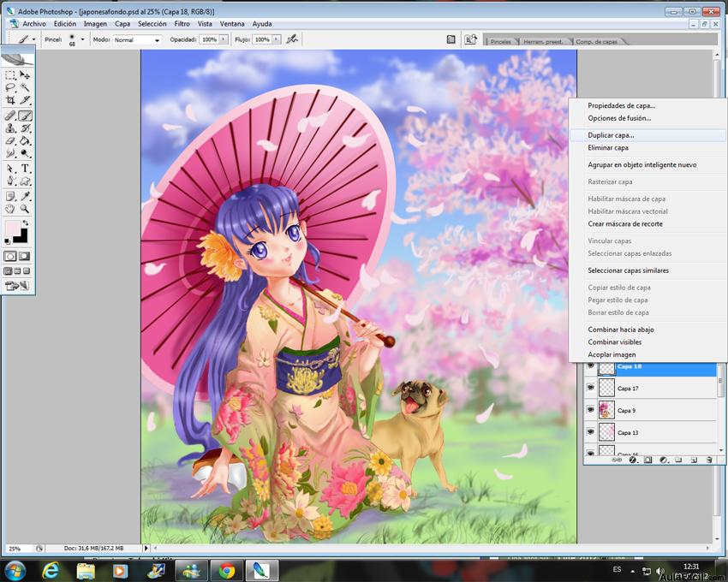The width and height of the screenshot is (728, 582).
Task: Select the Eyedropper tool
Action: (x=25, y=196)
